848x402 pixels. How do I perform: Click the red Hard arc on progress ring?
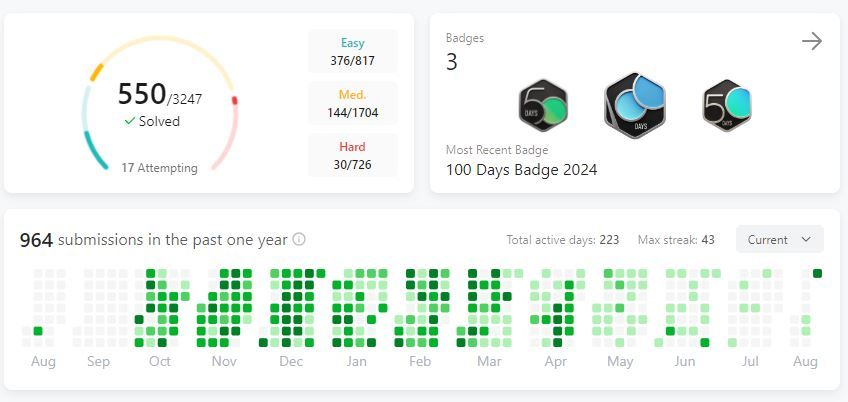234,100
